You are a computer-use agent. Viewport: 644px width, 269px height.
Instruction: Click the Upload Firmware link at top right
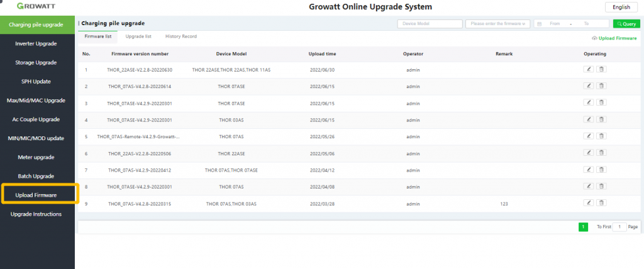[x=614, y=38]
